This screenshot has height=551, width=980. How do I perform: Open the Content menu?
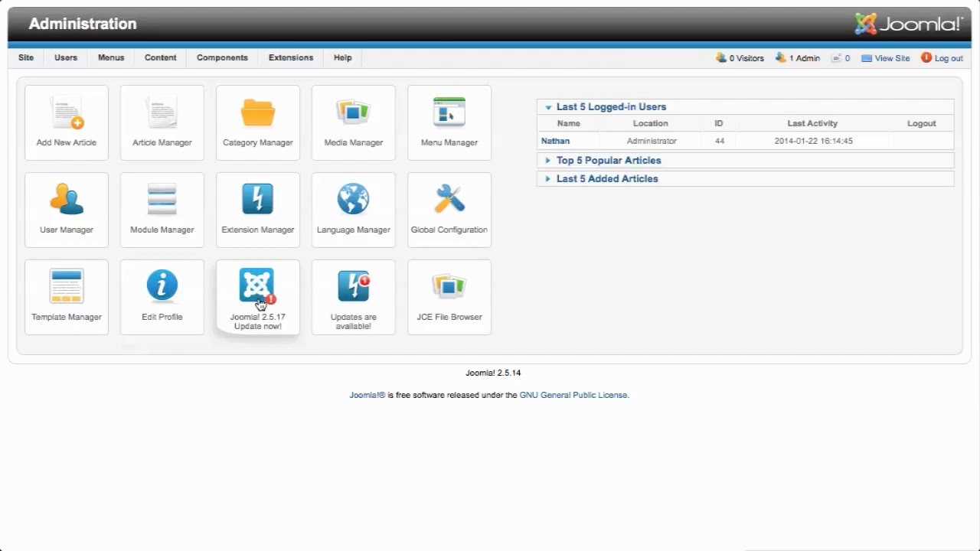pyautogui.click(x=161, y=57)
